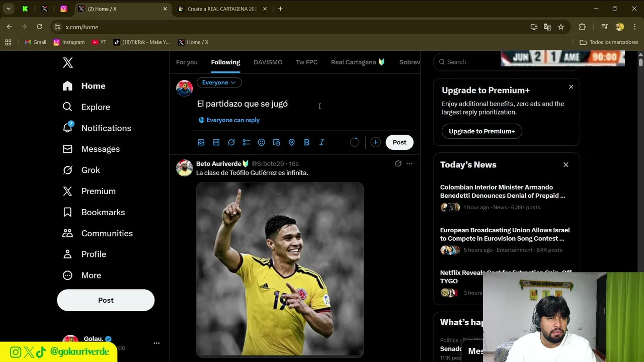Viewport: 644px width, 362px height.
Task: Open the YT bookmark
Action: [99, 42]
